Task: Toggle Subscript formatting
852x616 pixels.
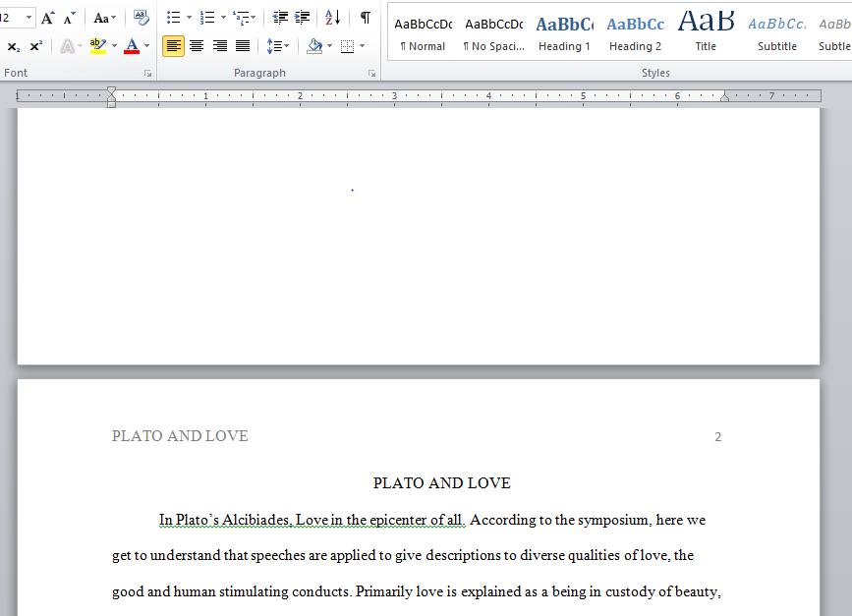Action: tap(14, 46)
